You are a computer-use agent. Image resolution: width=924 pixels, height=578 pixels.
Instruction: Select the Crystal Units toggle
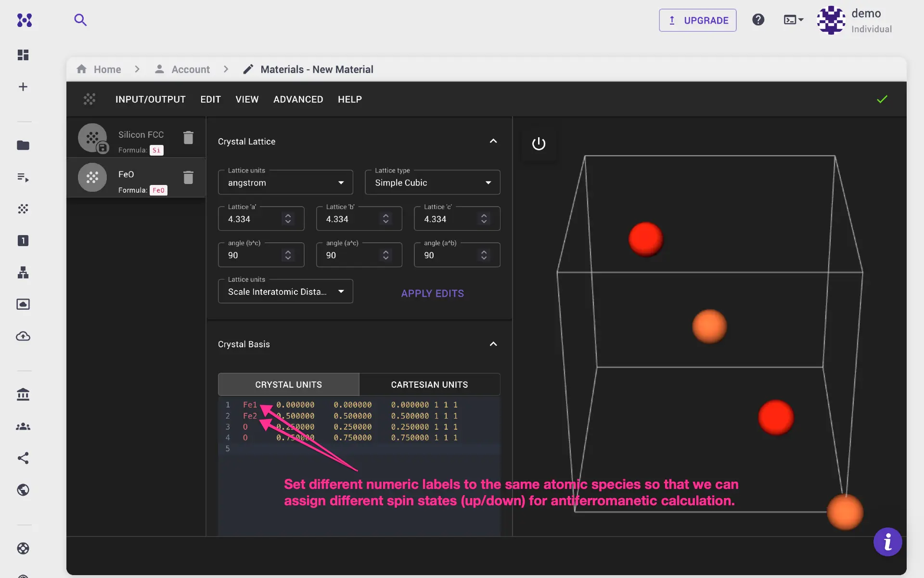tap(288, 384)
